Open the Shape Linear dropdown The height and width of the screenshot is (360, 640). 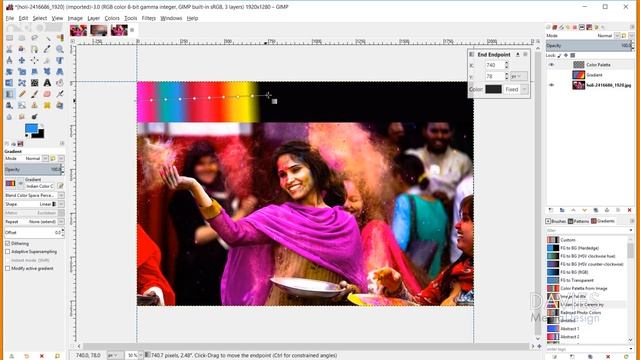61,204
